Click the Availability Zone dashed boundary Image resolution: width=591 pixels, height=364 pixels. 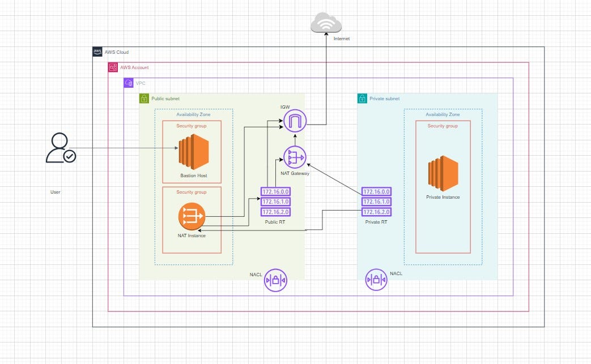(193, 114)
